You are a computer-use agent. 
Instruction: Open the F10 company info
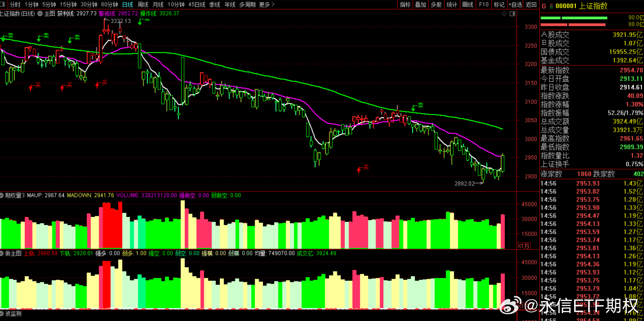tap(484, 4)
